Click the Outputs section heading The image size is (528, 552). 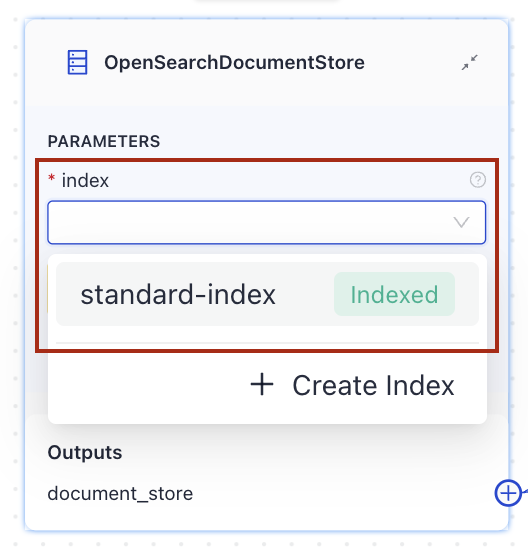pos(85,452)
